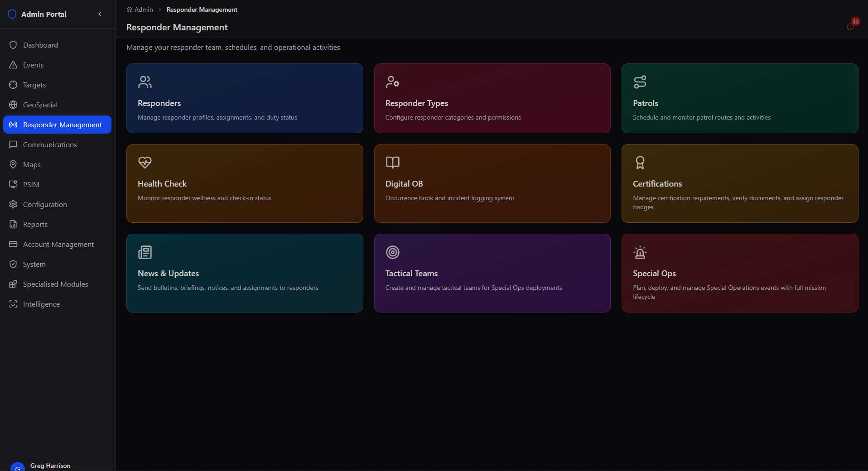Open the Certifications card
This screenshot has width=868, height=471.
pyautogui.click(x=740, y=183)
